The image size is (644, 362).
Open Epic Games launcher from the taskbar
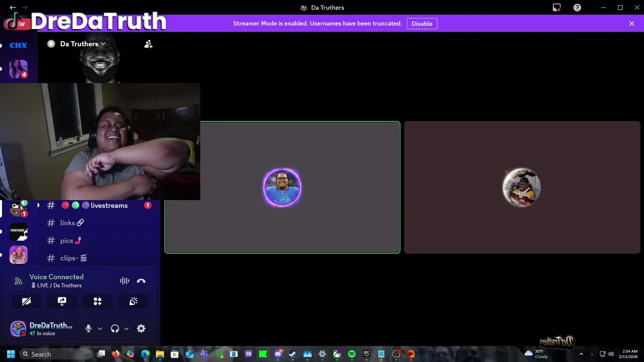(x=366, y=354)
